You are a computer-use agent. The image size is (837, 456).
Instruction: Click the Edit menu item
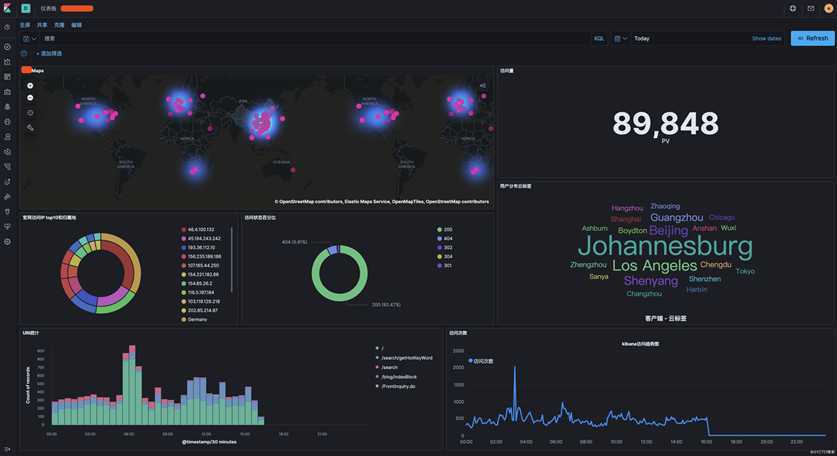point(76,25)
